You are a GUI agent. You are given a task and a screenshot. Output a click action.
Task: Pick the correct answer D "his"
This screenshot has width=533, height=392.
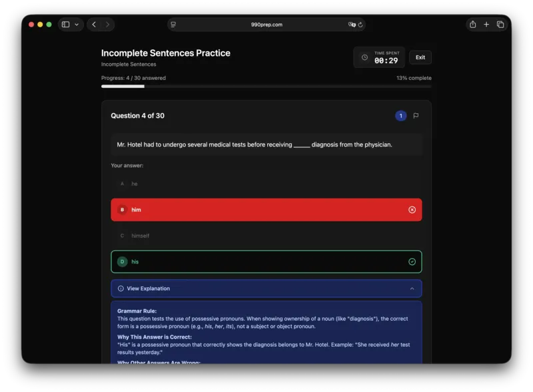tap(266, 262)
